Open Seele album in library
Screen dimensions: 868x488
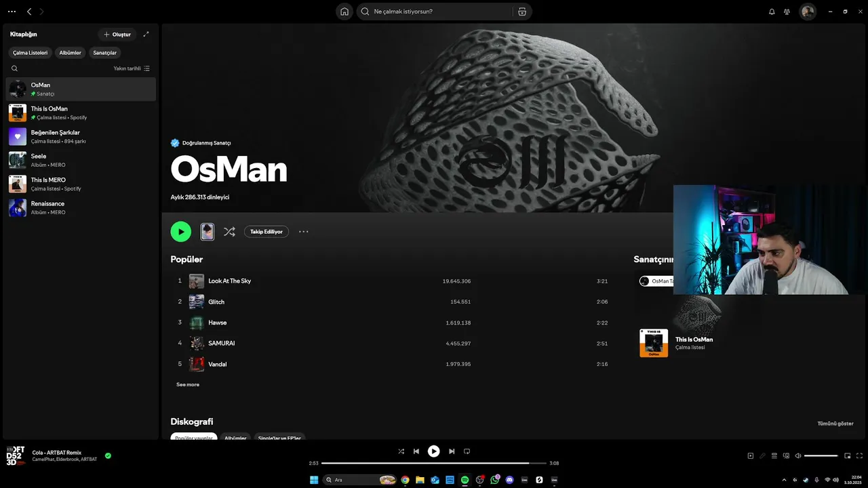pyautogui.click(x=81, y=160)
